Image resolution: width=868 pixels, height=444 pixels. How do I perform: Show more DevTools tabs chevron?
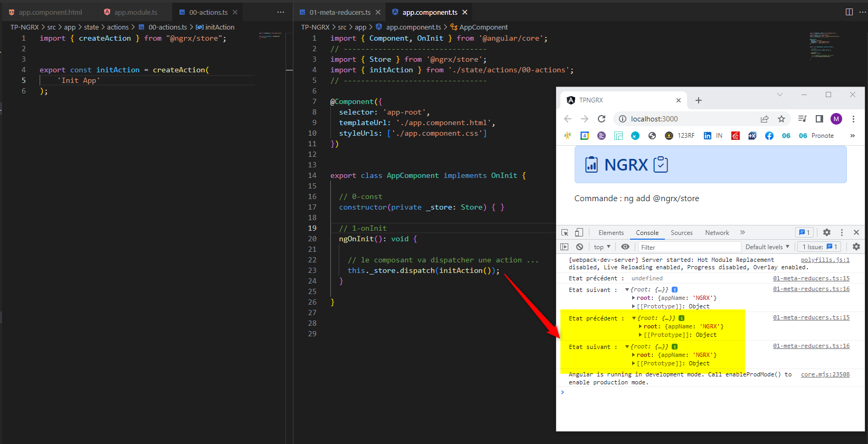742,232
